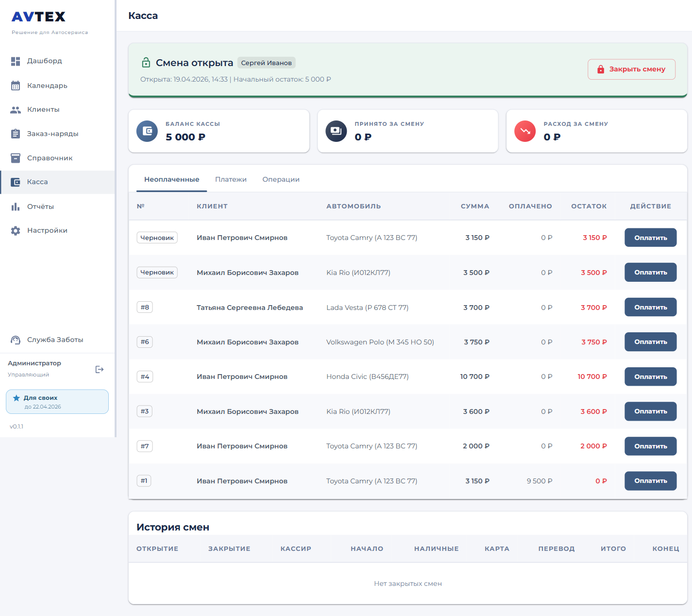Click Оплатить for Honda Civic order #4
This screenshot has height=616, width=692.
click(x=650, y=376)
